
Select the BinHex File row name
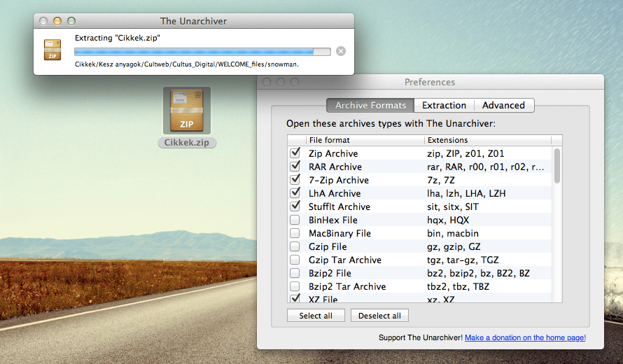tap(333, 220)
